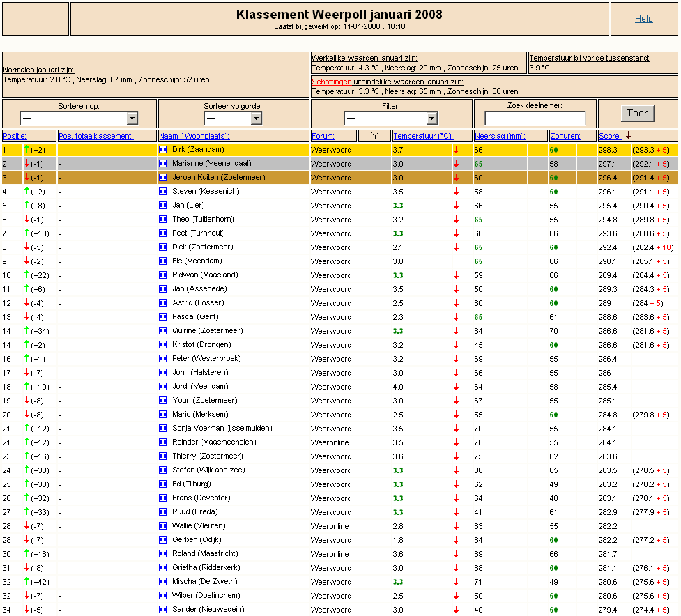Click the blue icon next to Peet (Turnhout)

coord(163,233)
